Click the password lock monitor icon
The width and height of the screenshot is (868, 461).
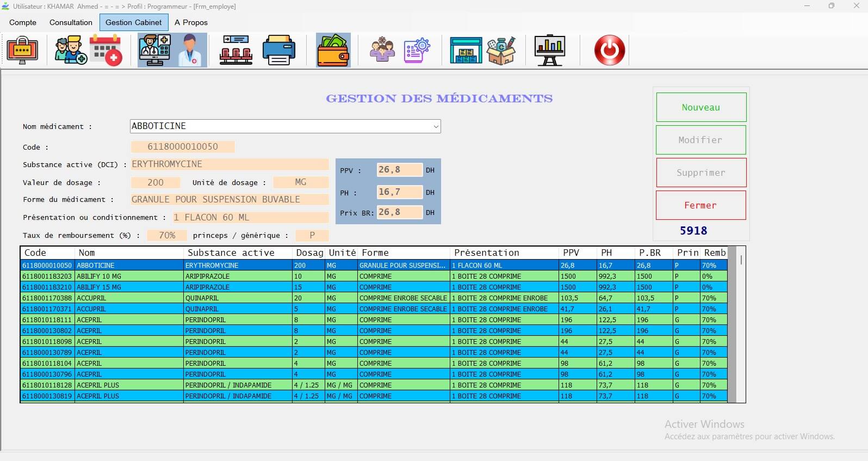pyautogui.click(x=22, y=50)
